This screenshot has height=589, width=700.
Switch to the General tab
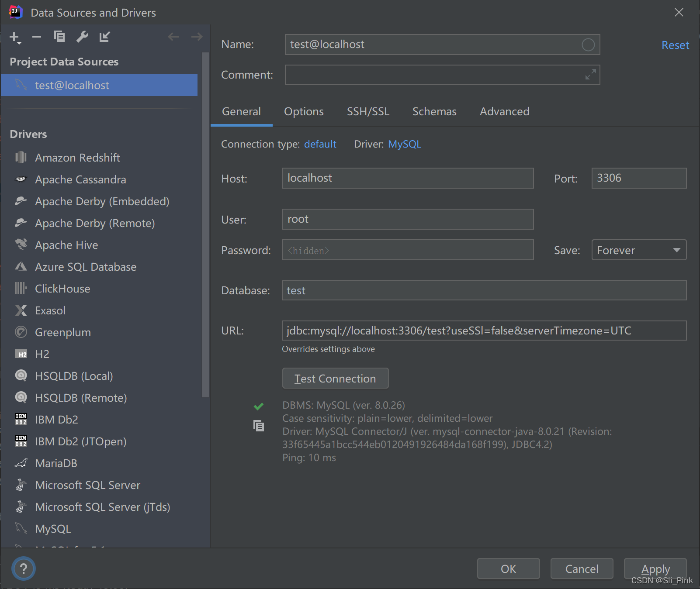pyautogui.click(x=241, y=112)
